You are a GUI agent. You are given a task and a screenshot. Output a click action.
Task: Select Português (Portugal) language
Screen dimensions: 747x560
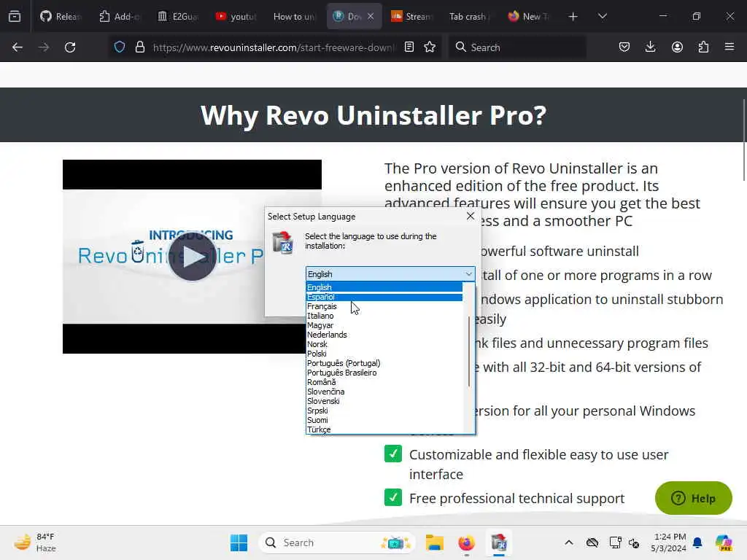point(384,363)
